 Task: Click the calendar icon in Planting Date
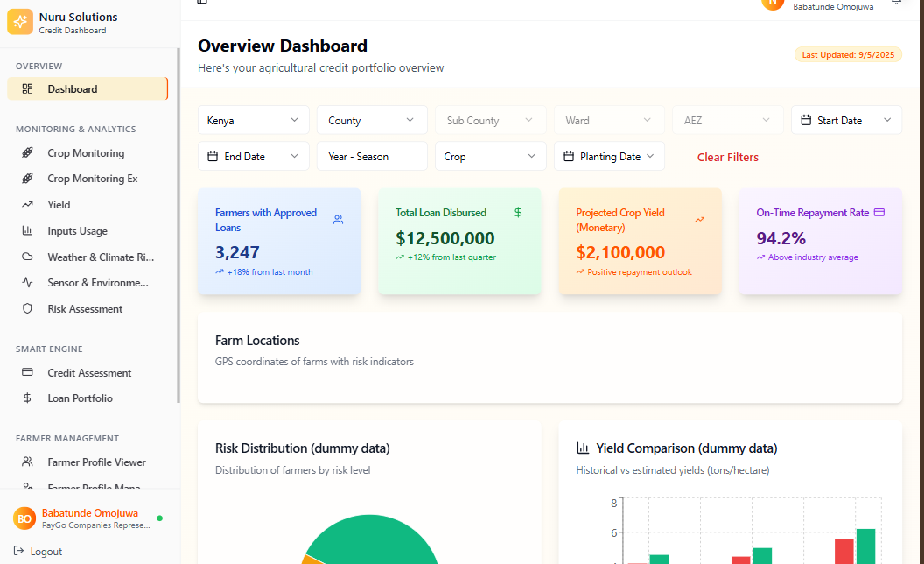(x=569, y=157)
